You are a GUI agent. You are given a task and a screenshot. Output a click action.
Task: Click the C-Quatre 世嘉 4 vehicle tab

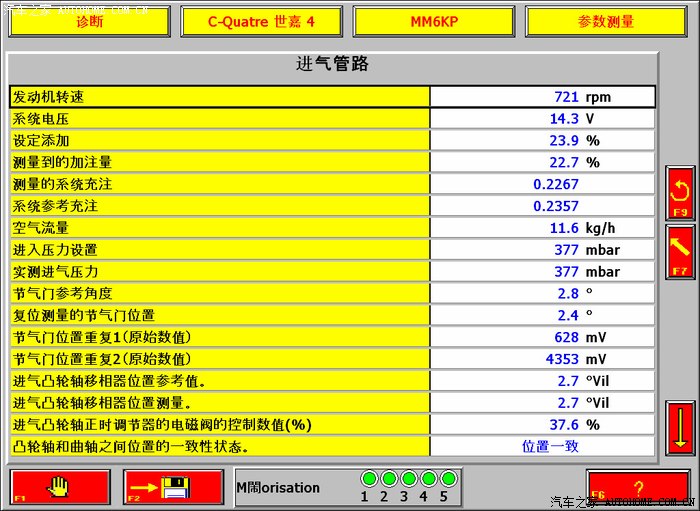pyautogui.click(x=261, y=21)
